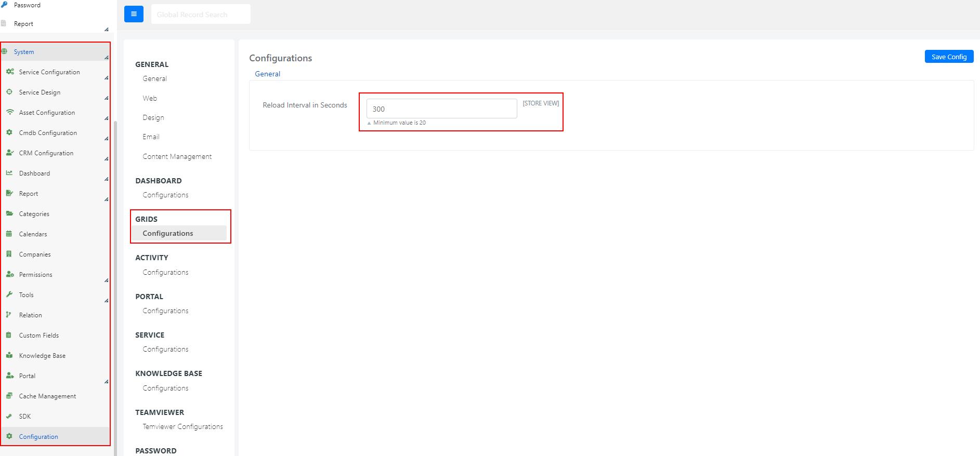The image size is (980, 456).
Task: Click the Knowledge Base reader icon
Action: point(9,355)
